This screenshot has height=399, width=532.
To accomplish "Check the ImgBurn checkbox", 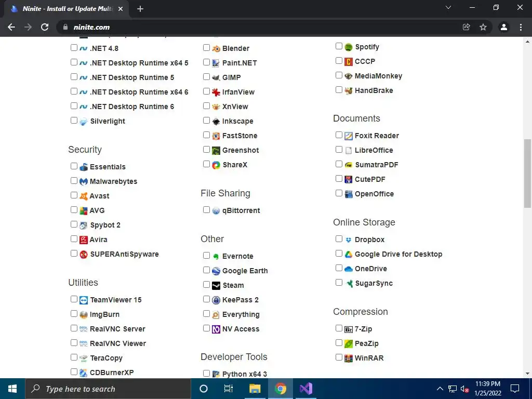I will click(x=74, y=313).
